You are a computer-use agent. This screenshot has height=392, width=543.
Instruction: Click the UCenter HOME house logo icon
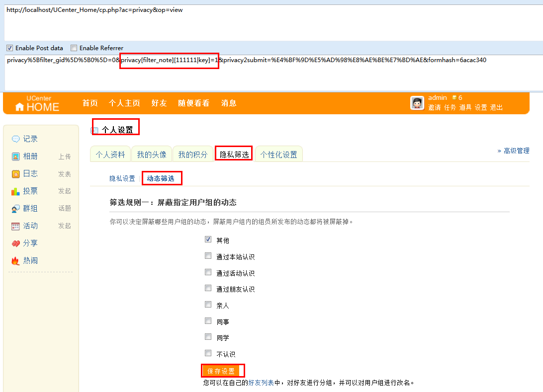tap(20, 107)
